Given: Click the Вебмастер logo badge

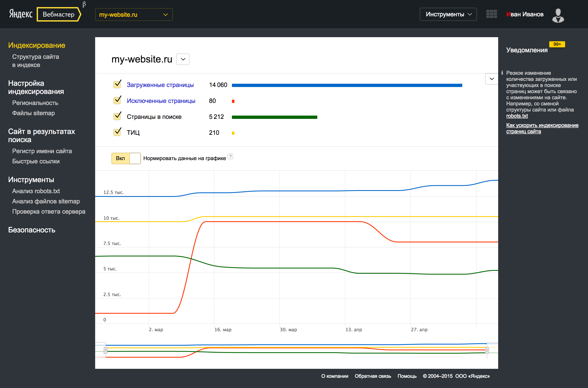Looking at the screenshot, I should click(59, 14).
